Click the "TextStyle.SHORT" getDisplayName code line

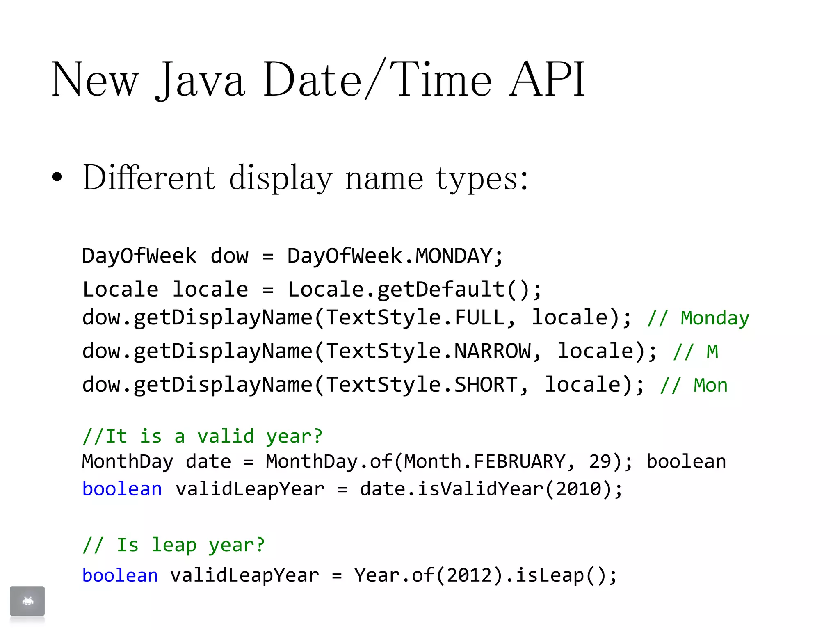coord(363,385)
